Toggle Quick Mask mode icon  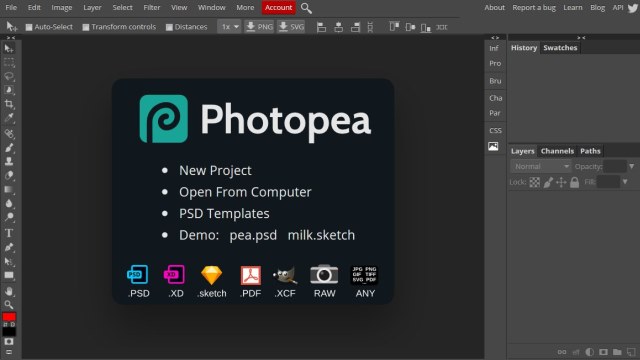point(9,341)
